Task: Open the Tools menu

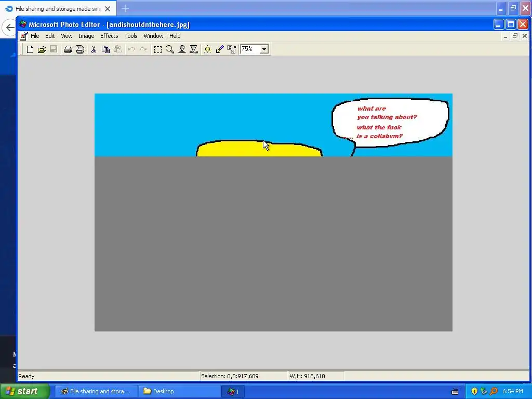Action: pyautogui.click(x=130, y=36)
